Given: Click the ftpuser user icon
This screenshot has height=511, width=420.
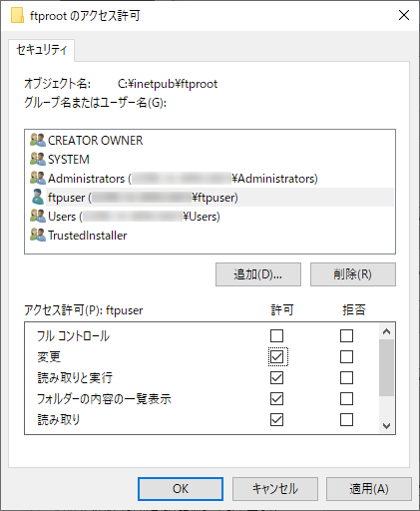Looking at the screenshot, I should 38,197.
